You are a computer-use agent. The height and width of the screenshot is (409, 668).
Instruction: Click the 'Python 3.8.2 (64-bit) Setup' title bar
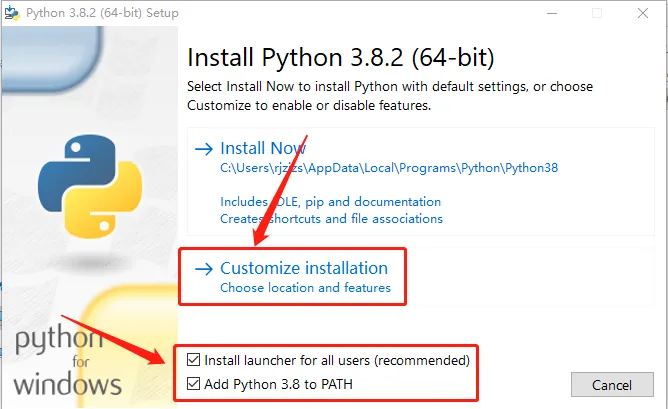[110, 13]
